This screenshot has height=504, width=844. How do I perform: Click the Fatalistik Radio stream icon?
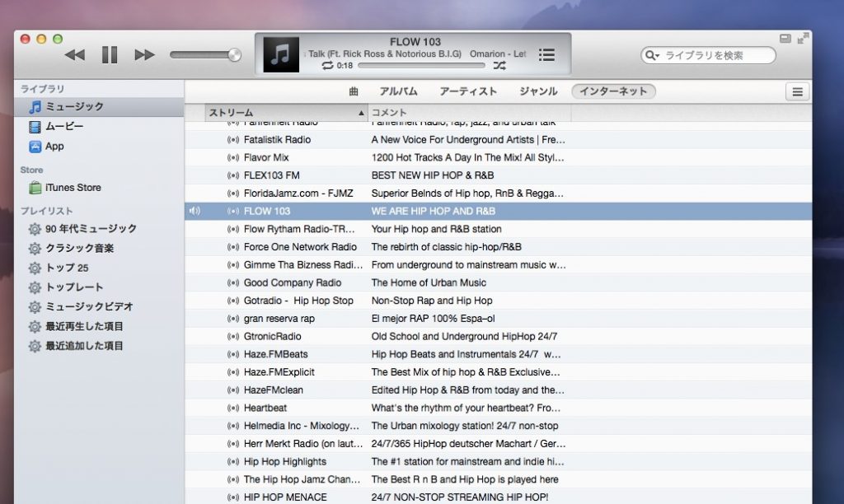click(233, 140)
